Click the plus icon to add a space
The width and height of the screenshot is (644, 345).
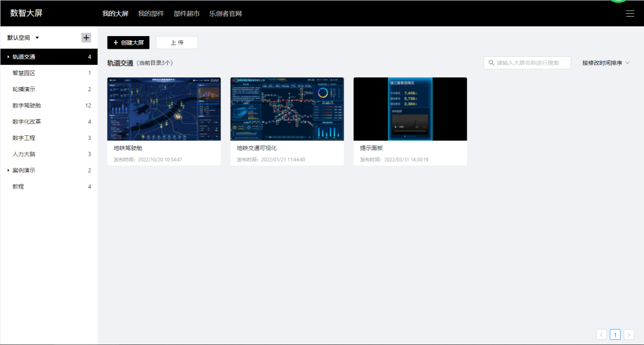pos(86,38)
